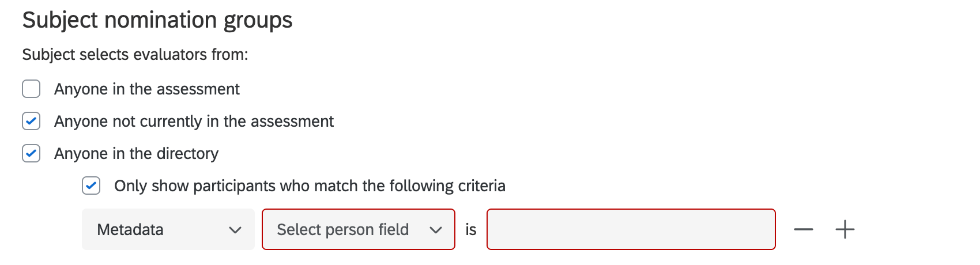The height and width of the screenshot is (265, 980).
Task: Uncheck the 'Anyone in the directory' checkbox
Action: [31, 154]
